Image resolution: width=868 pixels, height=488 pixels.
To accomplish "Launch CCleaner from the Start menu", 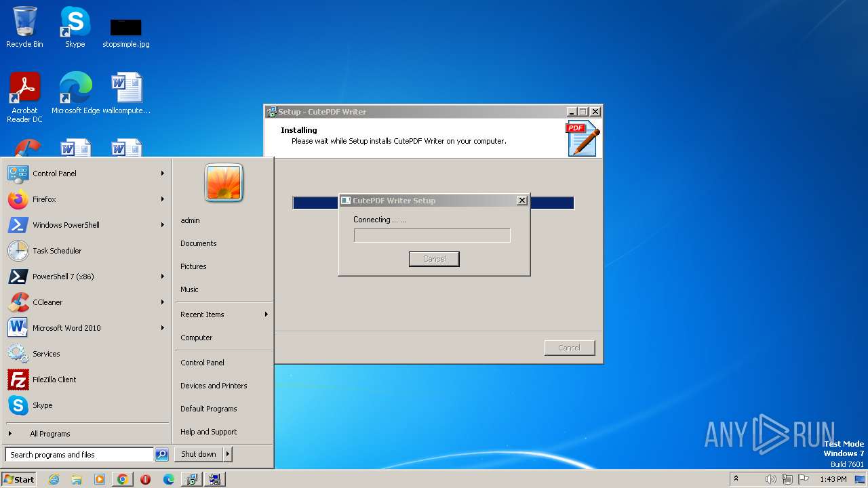I will [86, 302].
